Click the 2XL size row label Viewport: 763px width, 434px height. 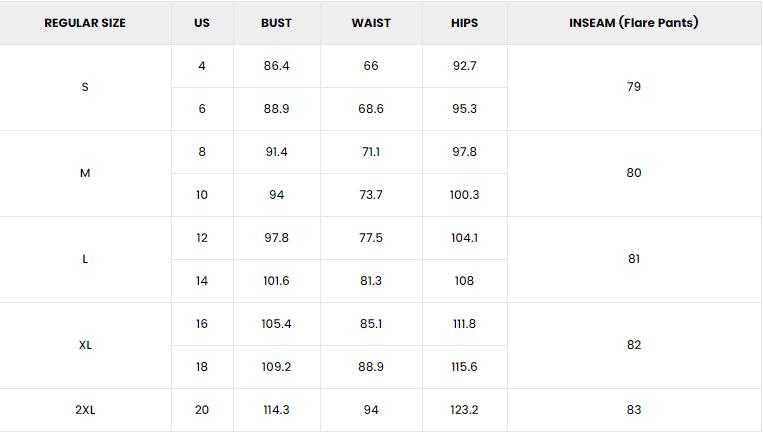85,410
